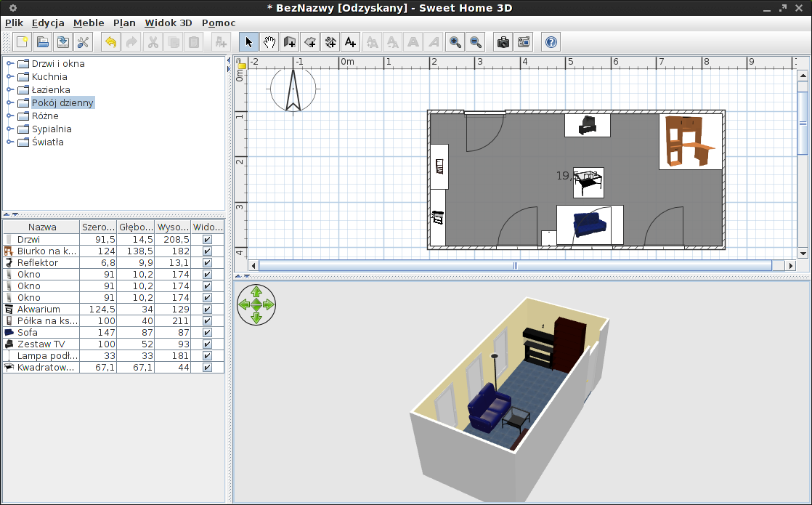Open the Edycja menu

[x=48, y=23]
